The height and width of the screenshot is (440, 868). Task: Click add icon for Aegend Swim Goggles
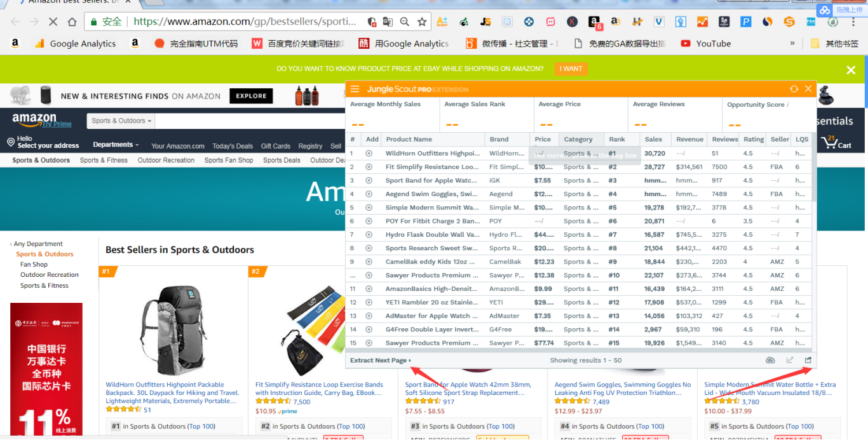(369, 194)
